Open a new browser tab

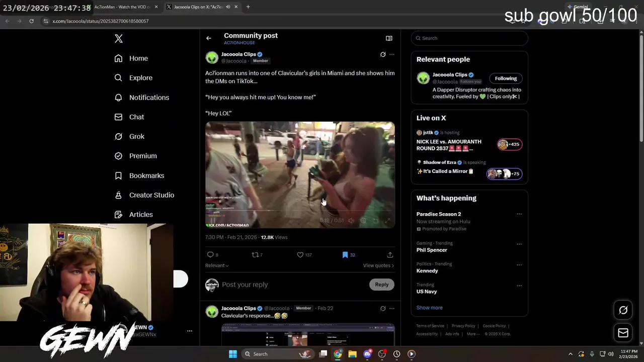pos(248,7)
